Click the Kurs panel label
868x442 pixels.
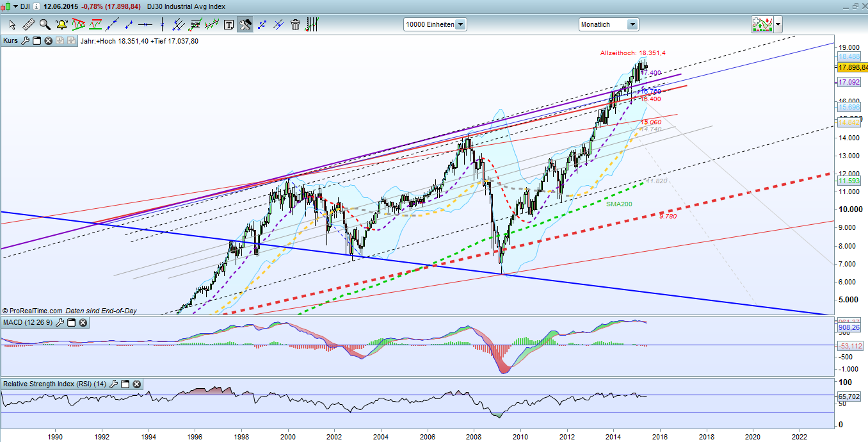[x=11, y=40]
